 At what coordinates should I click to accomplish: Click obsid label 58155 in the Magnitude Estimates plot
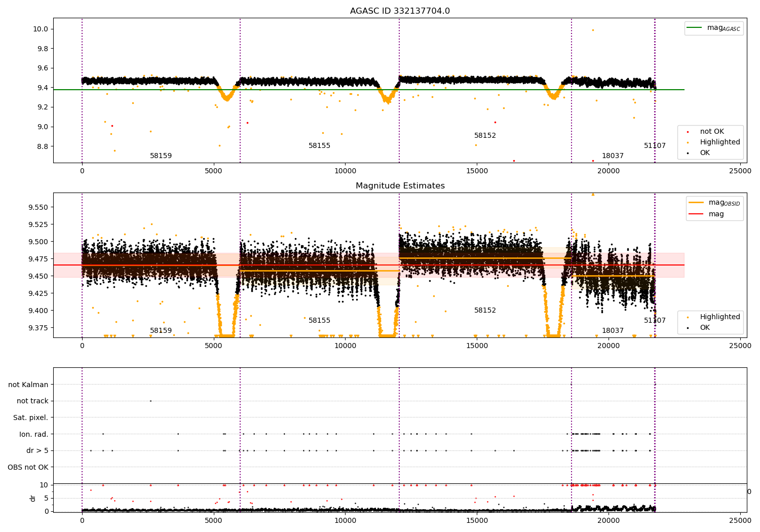click(x=319, y=321)
